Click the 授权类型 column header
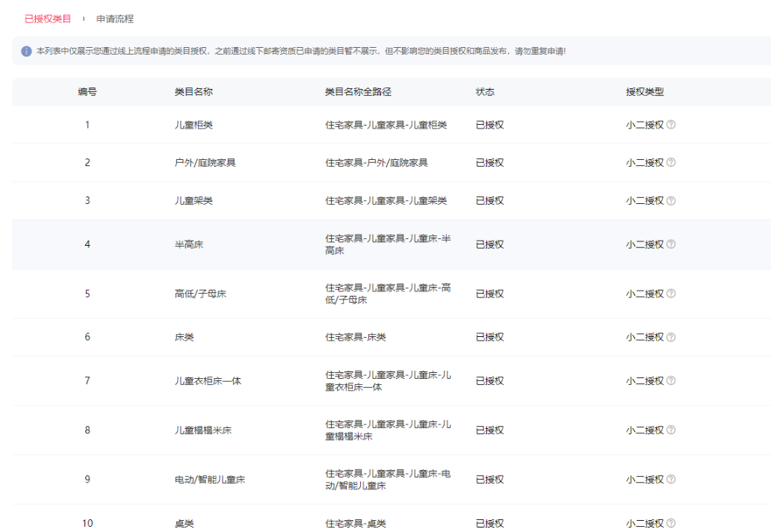 coord(645,92)
